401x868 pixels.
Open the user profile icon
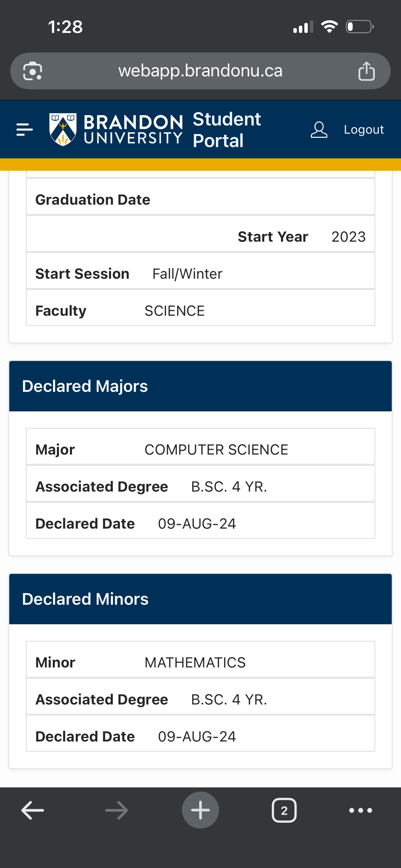coord(319,130)
